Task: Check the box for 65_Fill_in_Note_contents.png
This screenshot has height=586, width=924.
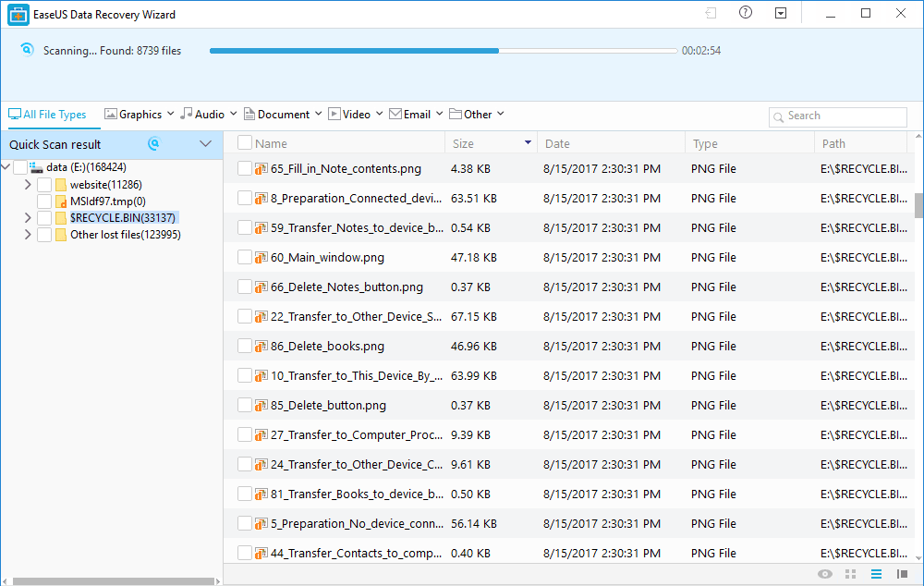Action: (245, 168)
